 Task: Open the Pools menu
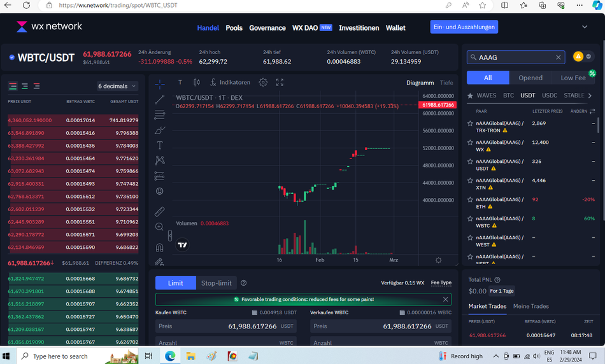[234, 28]
